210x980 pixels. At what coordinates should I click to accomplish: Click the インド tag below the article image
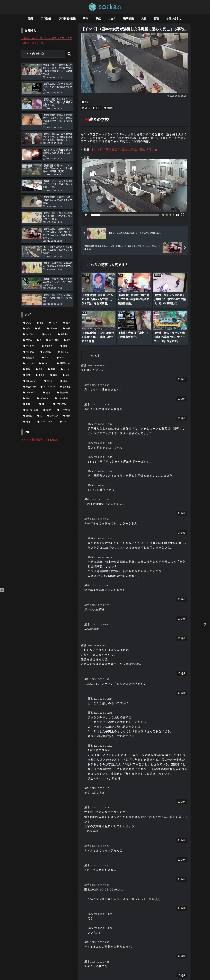97,108
